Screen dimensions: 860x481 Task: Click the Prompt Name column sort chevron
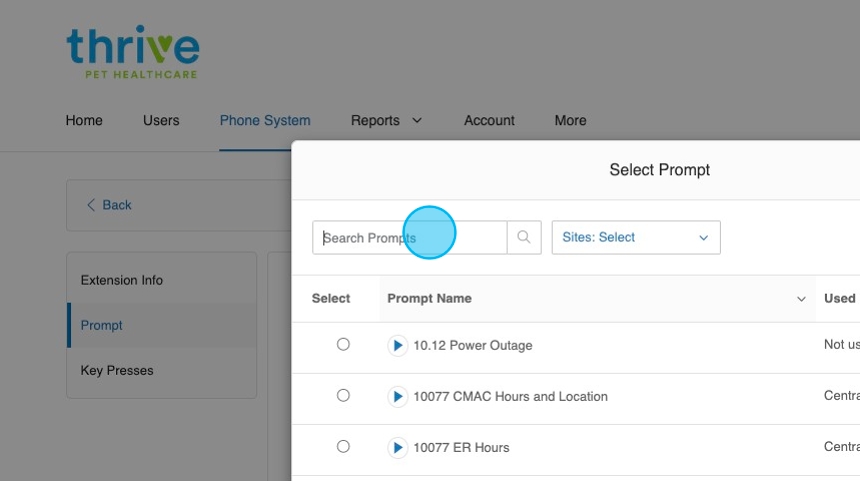800,299
